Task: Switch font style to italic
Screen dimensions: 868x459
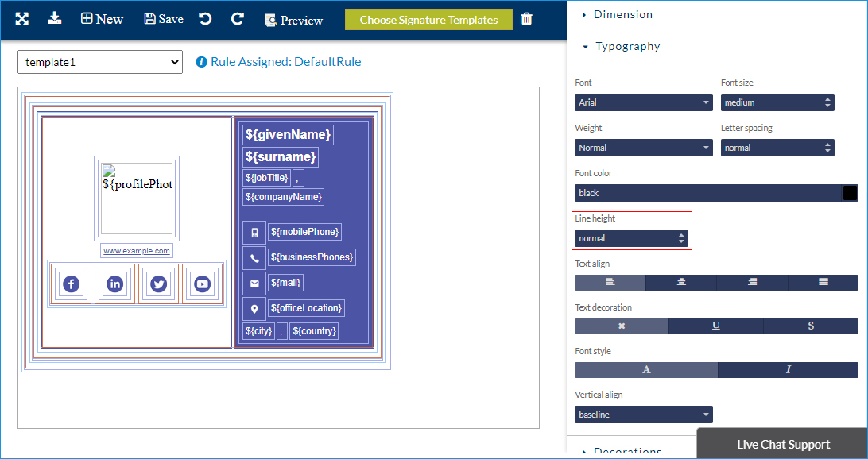Action: [x=788, y=370]
